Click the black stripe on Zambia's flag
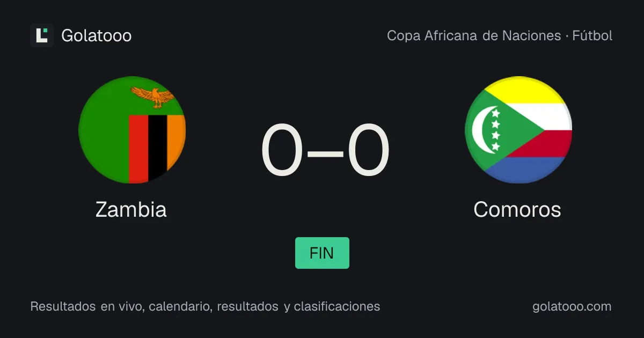Image resolution: width=644 pixels, height=338 pixels. 157,148
